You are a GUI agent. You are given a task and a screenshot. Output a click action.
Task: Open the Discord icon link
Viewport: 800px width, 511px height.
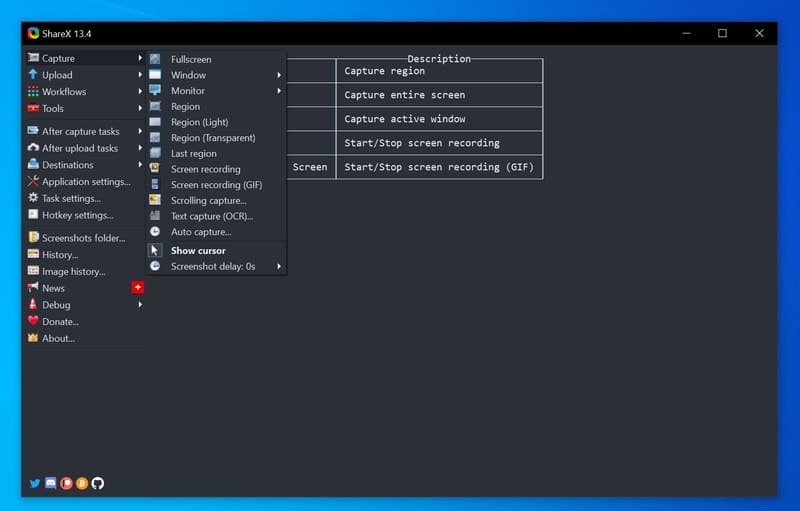click(x=51, y=483)
